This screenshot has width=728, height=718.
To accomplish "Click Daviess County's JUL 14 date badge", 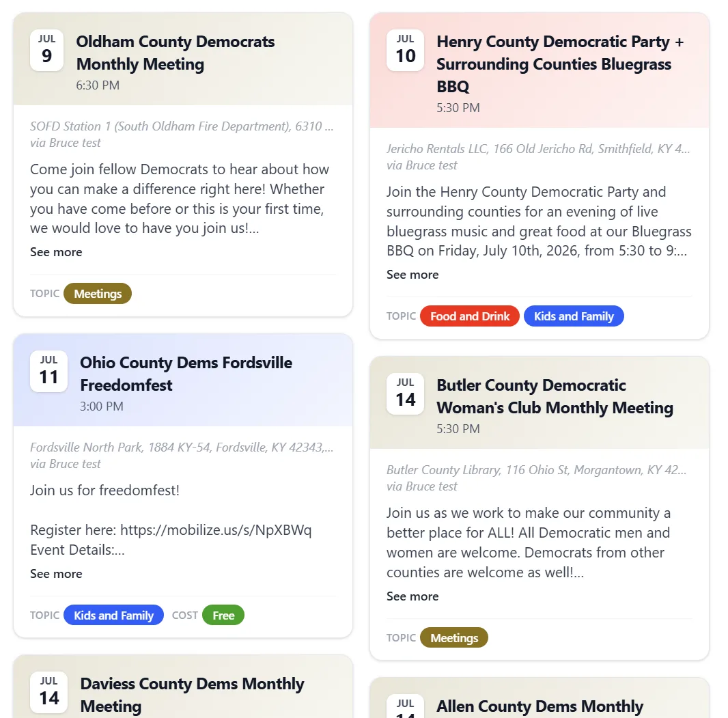I will (48, 693).
